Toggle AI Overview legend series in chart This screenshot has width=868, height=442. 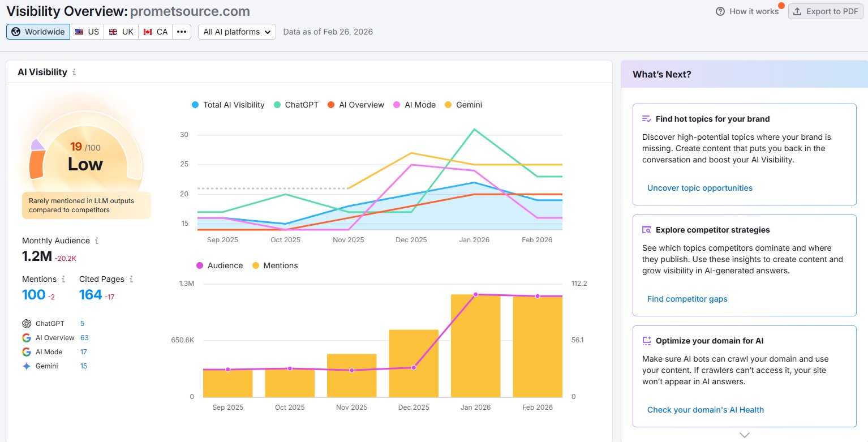click(x=356, y=105)
